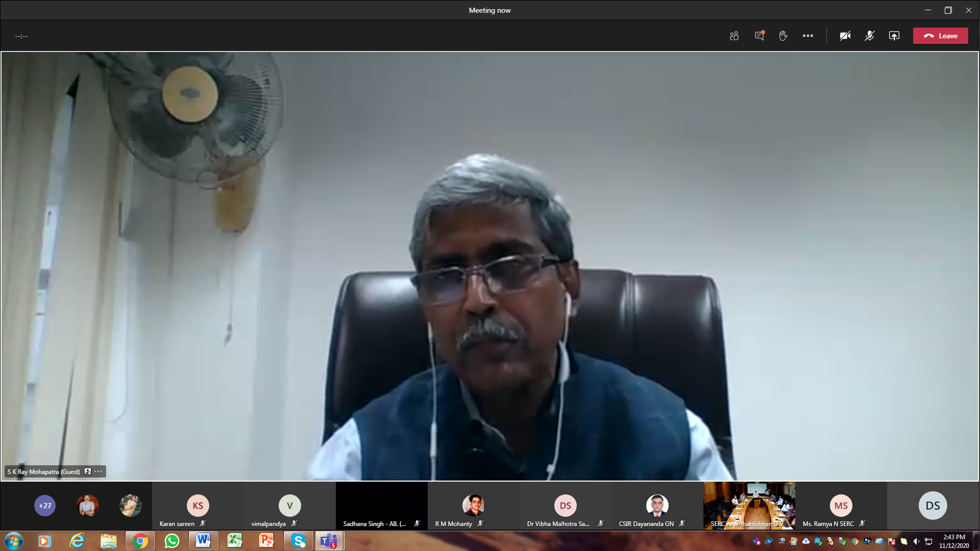Open the meeting chat
This screenshot has height=551, width=980.
[759, 36]
